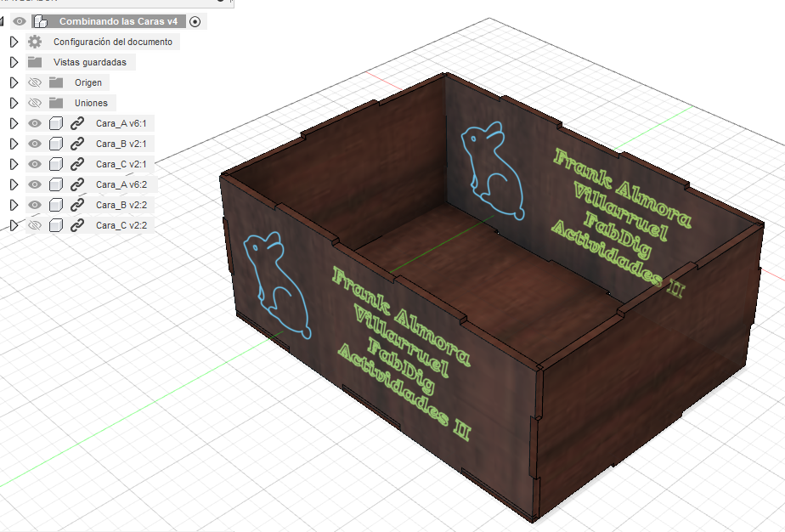This screenshot has width=785, height=532.
Task: Click the component cube icon of Cara_B v2:2
Action: point(56,205)
